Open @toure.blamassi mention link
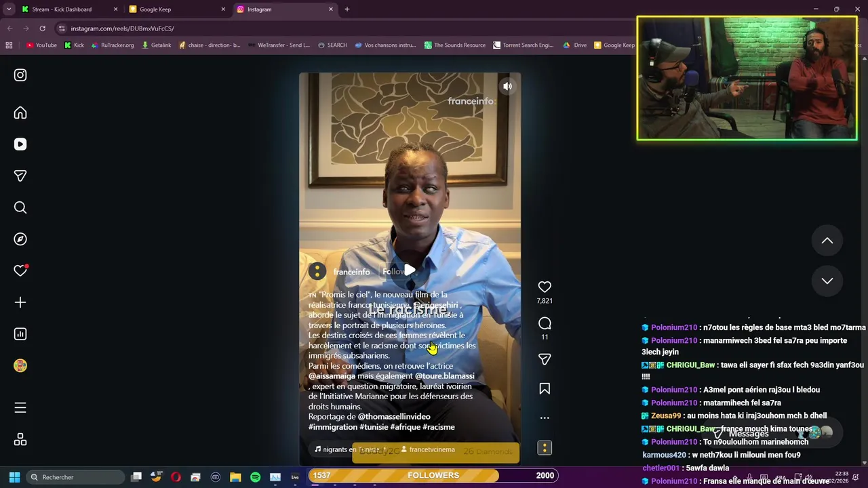Viewport: 868px width, 488px height. [444, 376]
